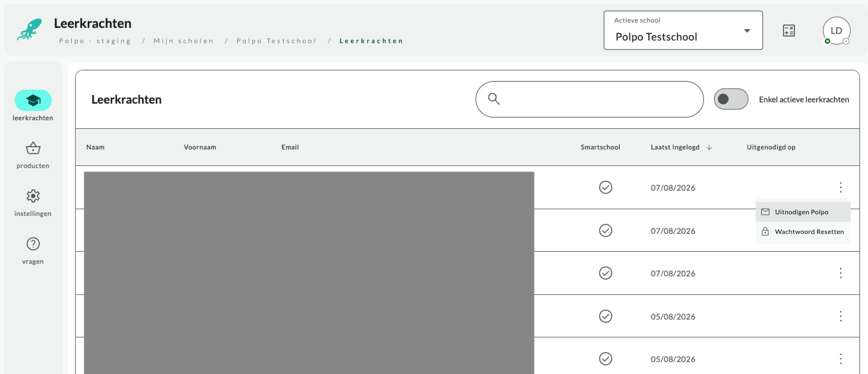
Task: Click Smartschool checkmark in first 05/08/2026 row
Action: (x=606, y=316)
